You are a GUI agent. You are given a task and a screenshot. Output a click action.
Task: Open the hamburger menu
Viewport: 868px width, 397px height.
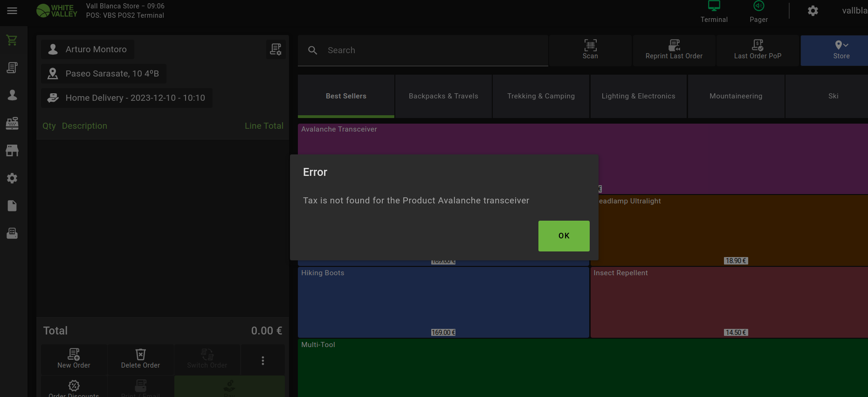pyautogui.click(x=12, y=11)
